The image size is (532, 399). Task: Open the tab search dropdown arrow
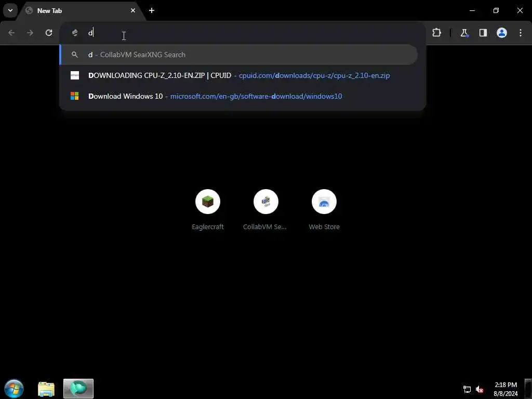pyautogui.click(x=10, y=10)
